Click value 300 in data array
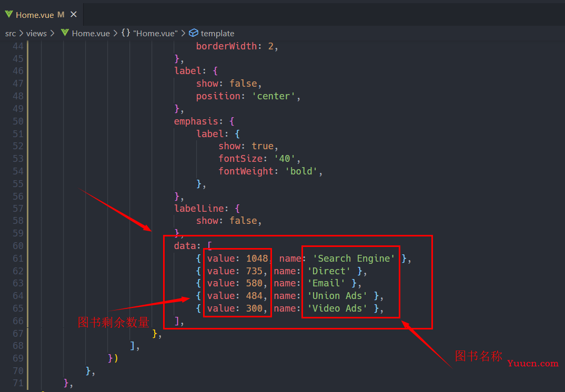 pos(254,308)
